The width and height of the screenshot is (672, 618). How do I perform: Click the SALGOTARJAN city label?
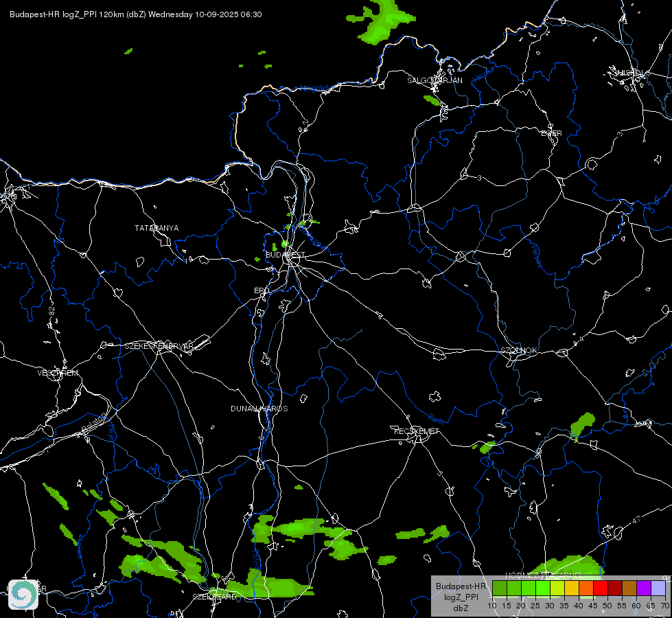coord(435,80)
